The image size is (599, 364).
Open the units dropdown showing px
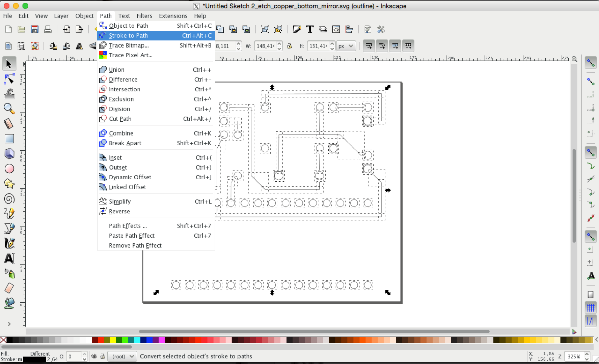click(x=346, y=46)
